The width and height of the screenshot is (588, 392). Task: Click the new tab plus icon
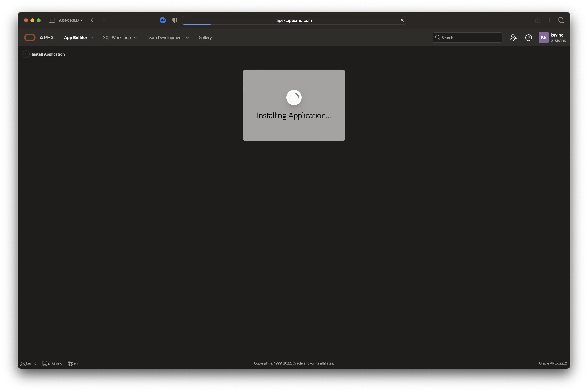tap(549, 20)
